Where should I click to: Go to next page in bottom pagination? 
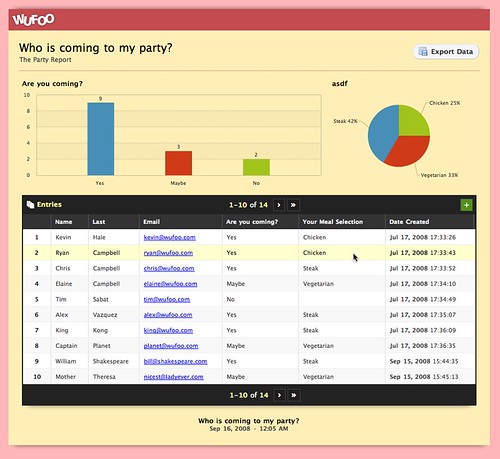click(x=279, y=395)
